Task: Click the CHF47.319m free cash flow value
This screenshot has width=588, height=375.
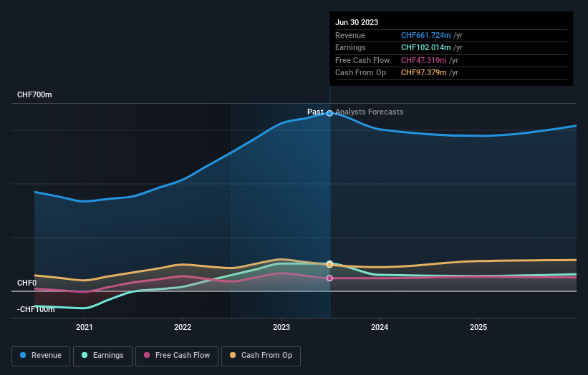Action: click(424, 60)
